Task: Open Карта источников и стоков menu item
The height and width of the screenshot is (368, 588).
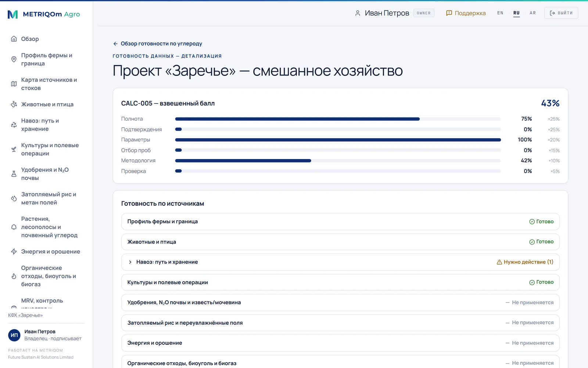Action: pos(46,84)
